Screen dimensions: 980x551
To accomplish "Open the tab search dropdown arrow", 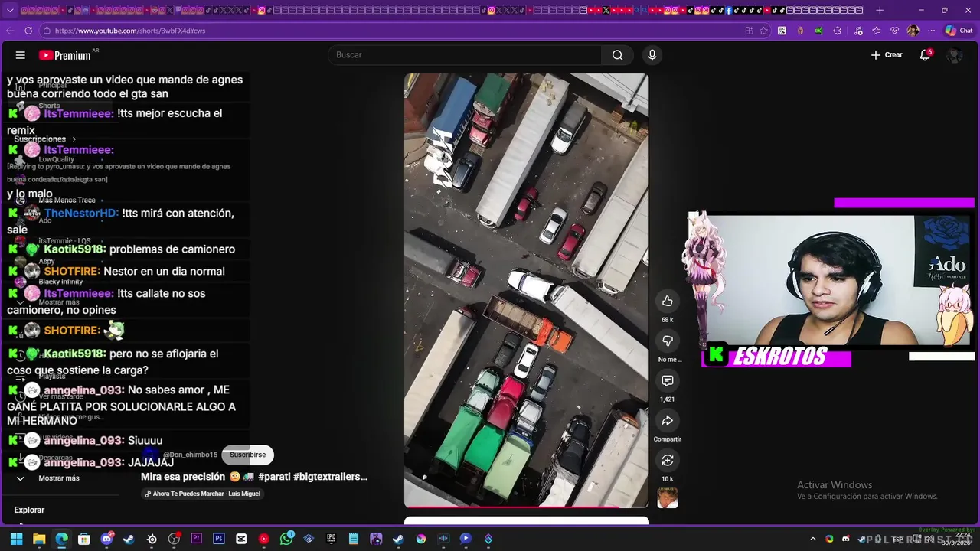I will pyautogui.click(x=10, y=11).
